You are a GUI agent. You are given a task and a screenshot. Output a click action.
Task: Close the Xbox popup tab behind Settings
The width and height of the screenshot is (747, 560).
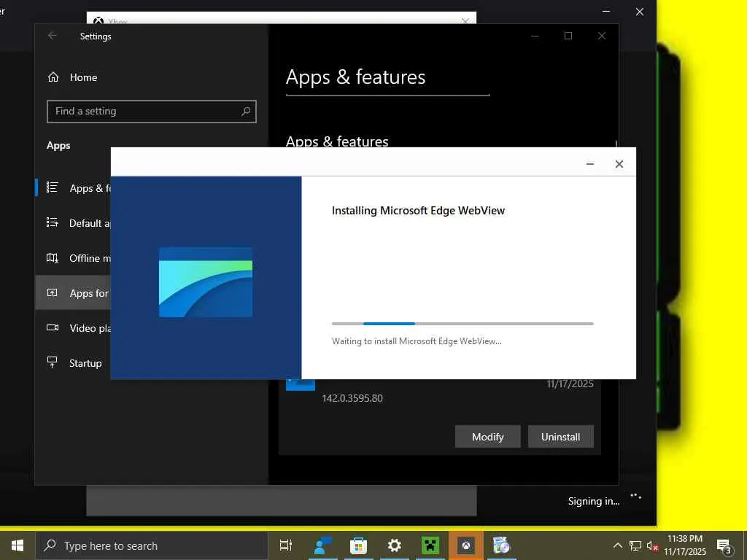click(x=465, y=21)
